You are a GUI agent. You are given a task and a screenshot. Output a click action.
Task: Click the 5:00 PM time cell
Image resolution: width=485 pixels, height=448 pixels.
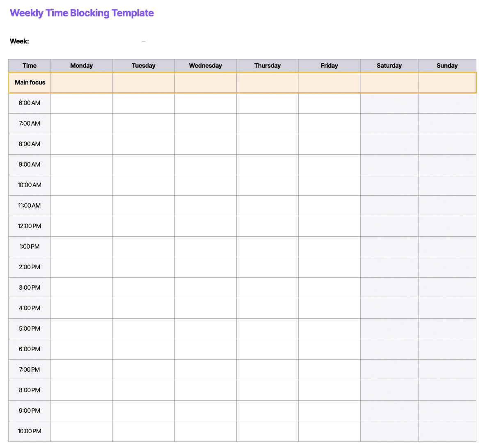30,329
